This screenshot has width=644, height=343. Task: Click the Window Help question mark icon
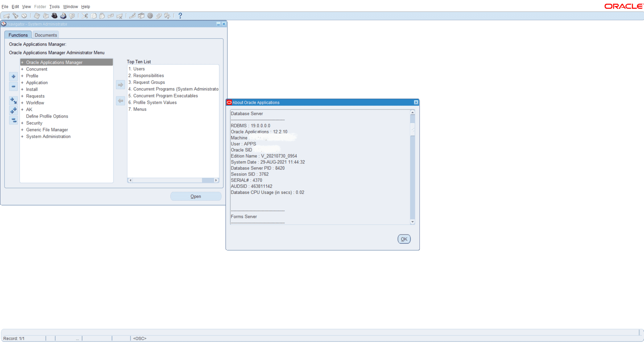coord(180,16)
